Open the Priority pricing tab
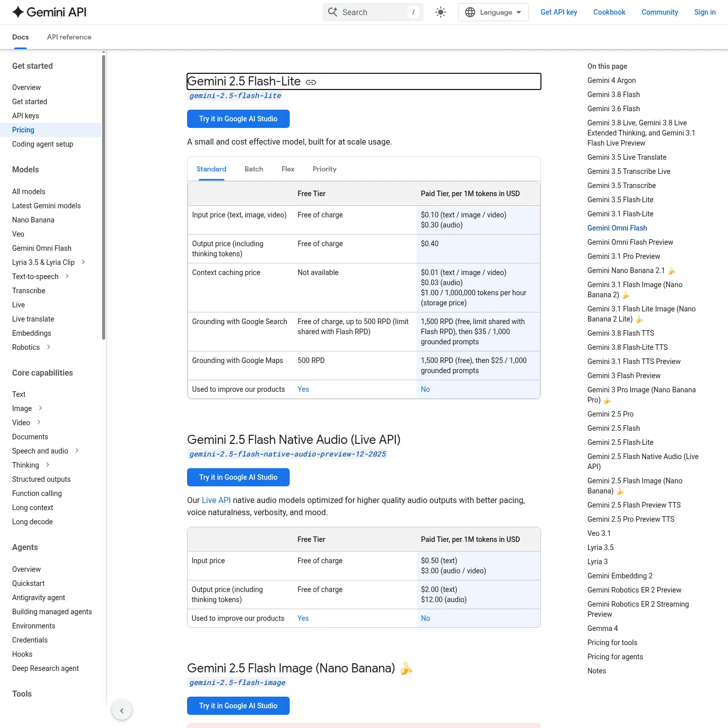728x728 pixels. [x=325, y=169]
